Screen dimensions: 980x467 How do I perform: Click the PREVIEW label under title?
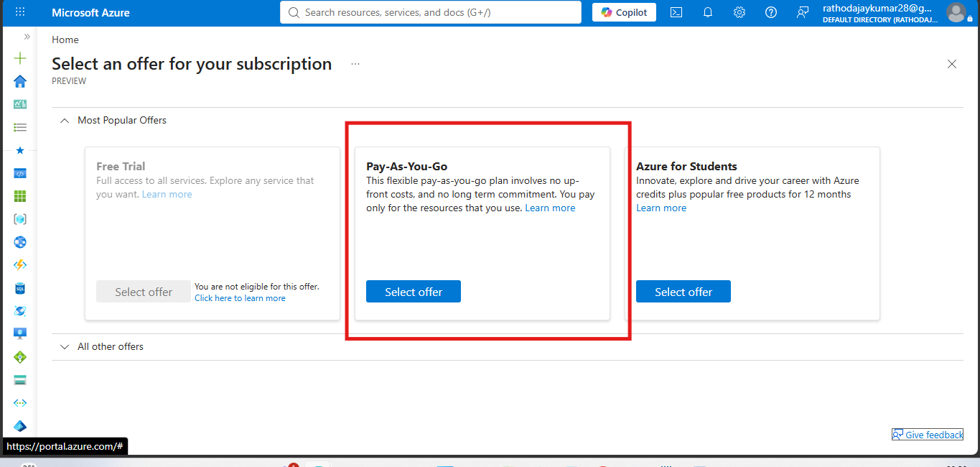69,81
